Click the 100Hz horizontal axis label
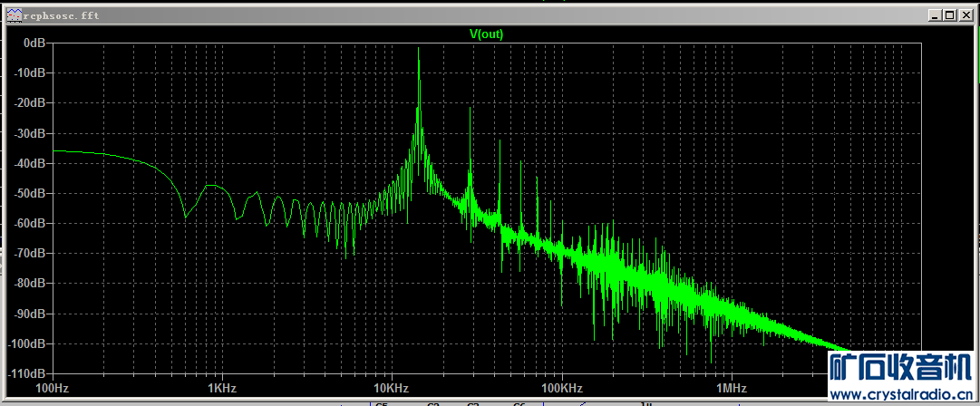The image size is (980, 406). (51, 389)
